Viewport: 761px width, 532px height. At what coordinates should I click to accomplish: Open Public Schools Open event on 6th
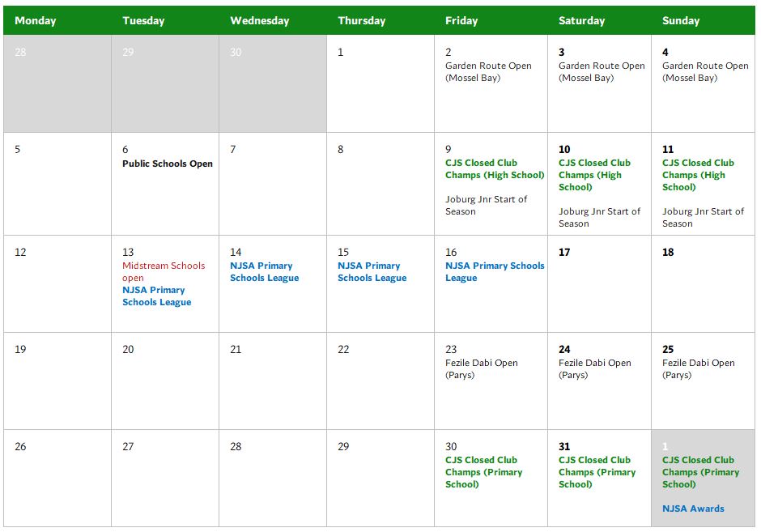tap(168, 164)
